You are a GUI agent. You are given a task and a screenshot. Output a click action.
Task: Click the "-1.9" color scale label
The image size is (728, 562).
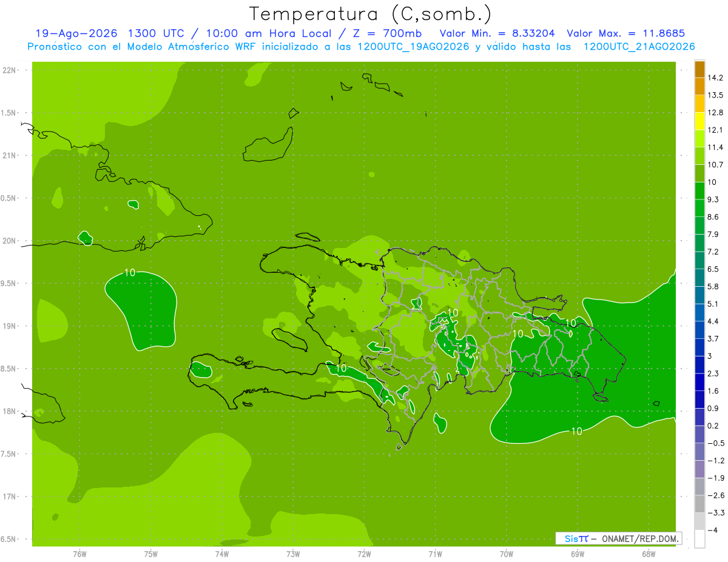pos(715,478)
